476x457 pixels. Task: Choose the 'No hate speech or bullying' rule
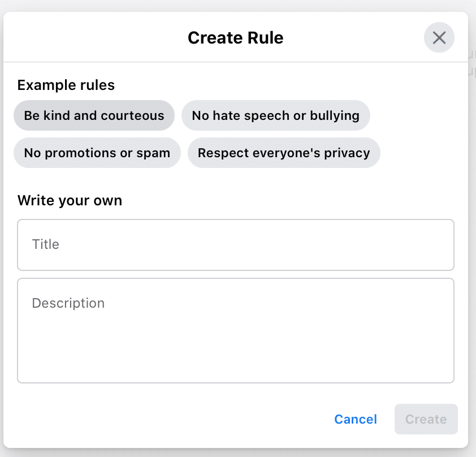275,115
